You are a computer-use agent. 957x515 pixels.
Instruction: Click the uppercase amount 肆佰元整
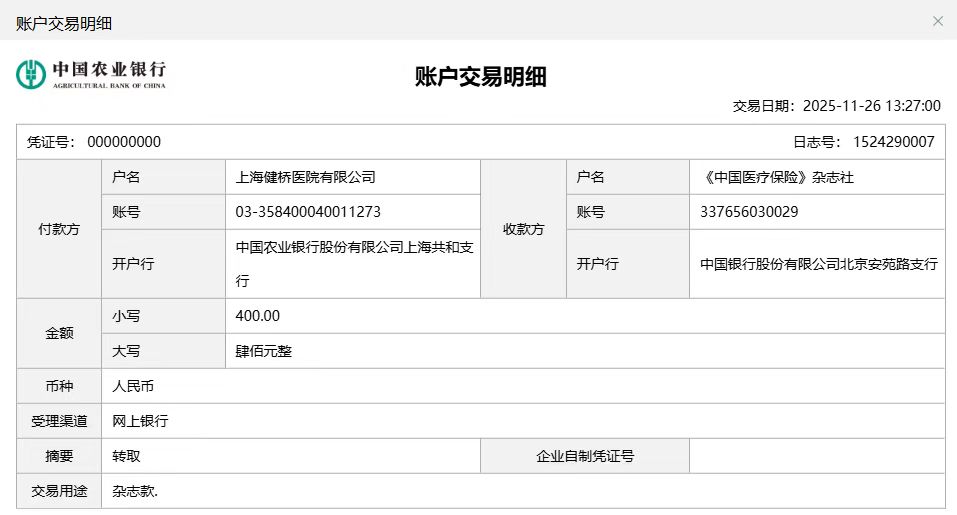point(264,351)
